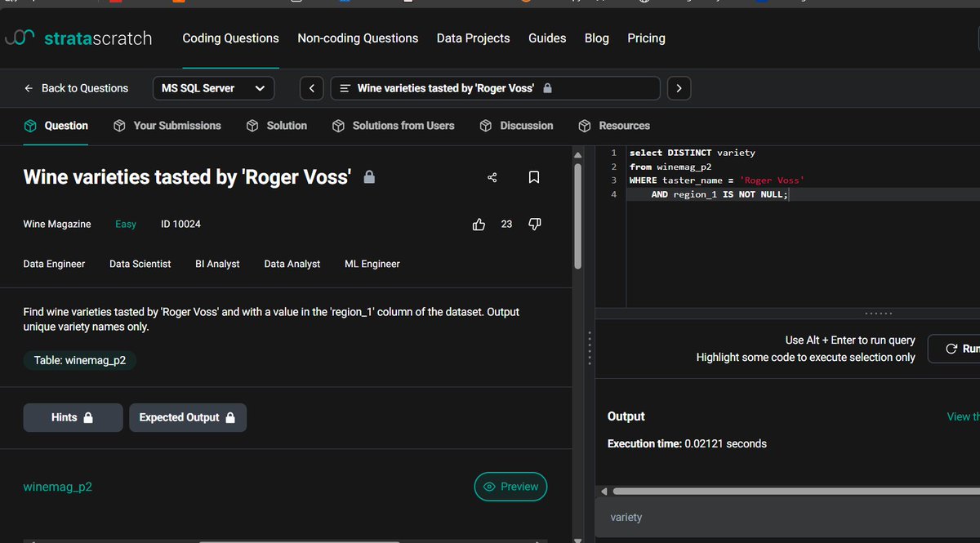
Task: Open the Discussion tab
Action: (516, 126)
